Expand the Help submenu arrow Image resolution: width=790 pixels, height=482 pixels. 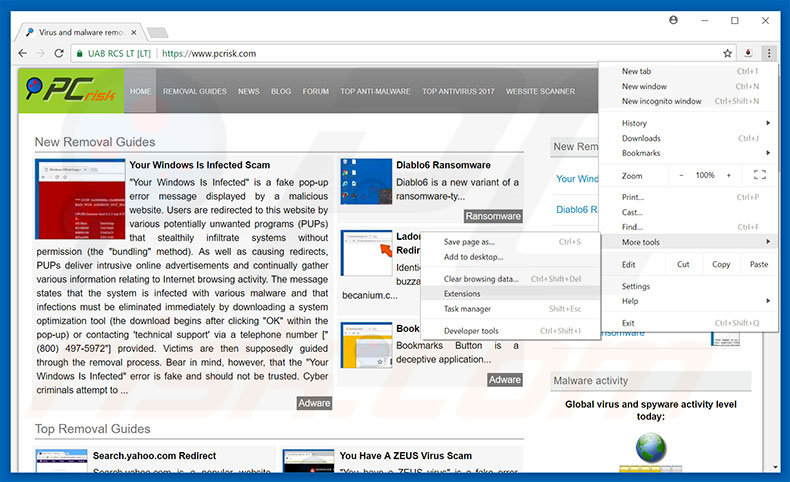(768, 301)
